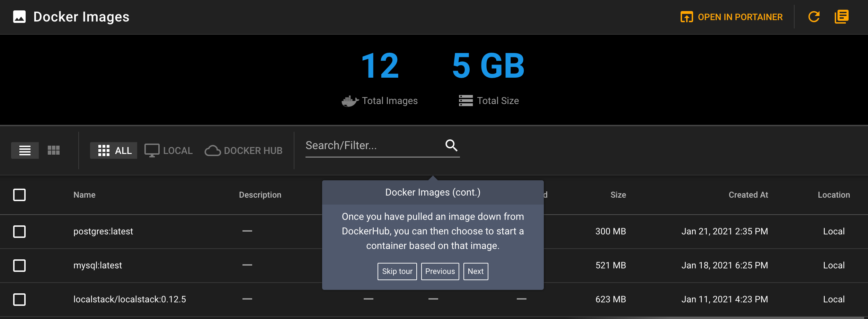Click the Open in Portainer launch icon
Screen dimensions: 868x319
pos(687,17)
